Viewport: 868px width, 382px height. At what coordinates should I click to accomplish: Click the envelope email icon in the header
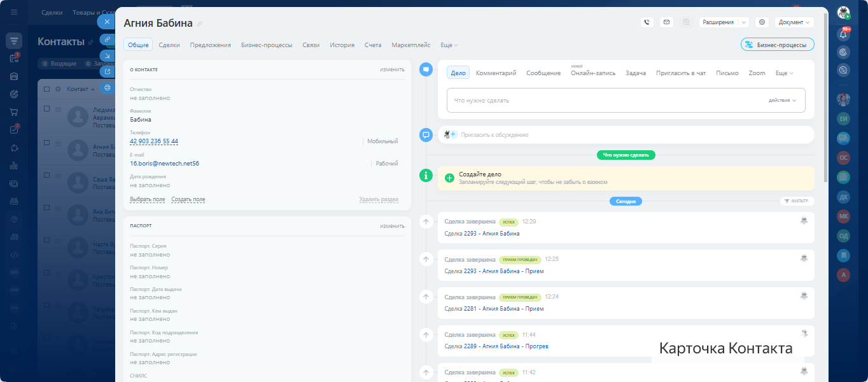[x=666, y=22]
